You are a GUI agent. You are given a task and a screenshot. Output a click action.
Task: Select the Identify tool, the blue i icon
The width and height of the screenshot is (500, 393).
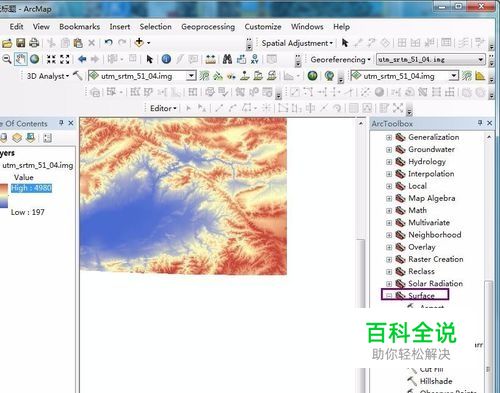click(166, 59)
